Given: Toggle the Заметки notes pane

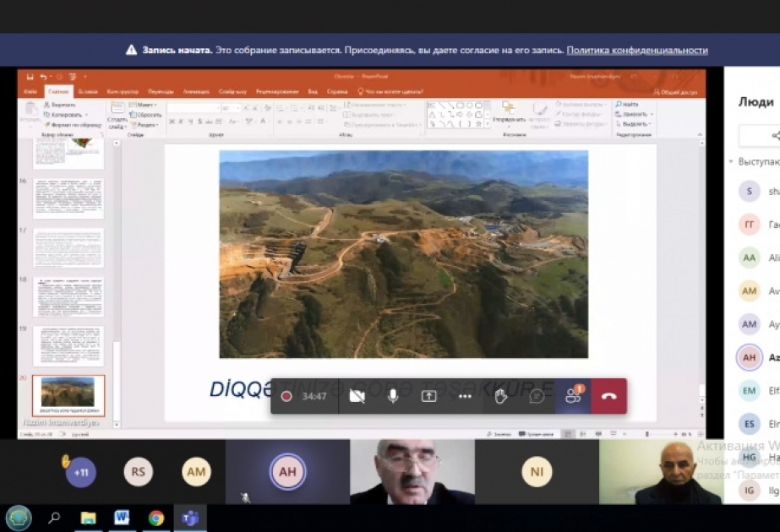Looking at the screenshot, I should tap(499, 434).
